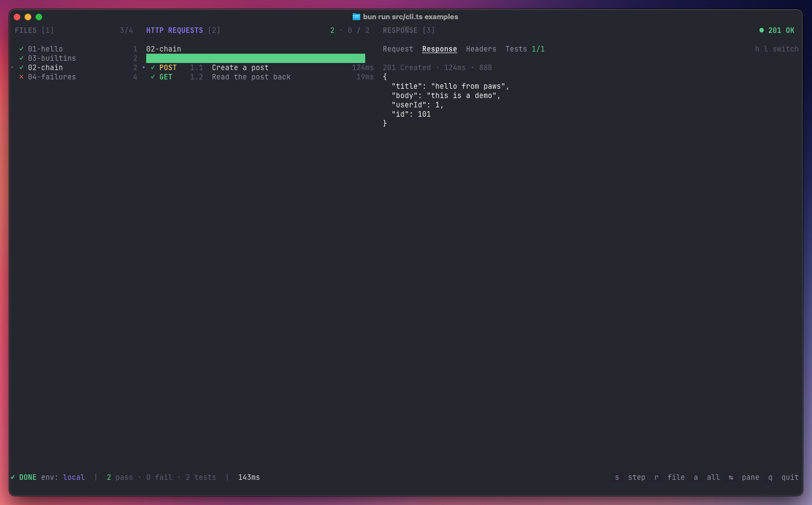Click the green progress bar under 02-chain
812x505 pixels.
point(256,59)
